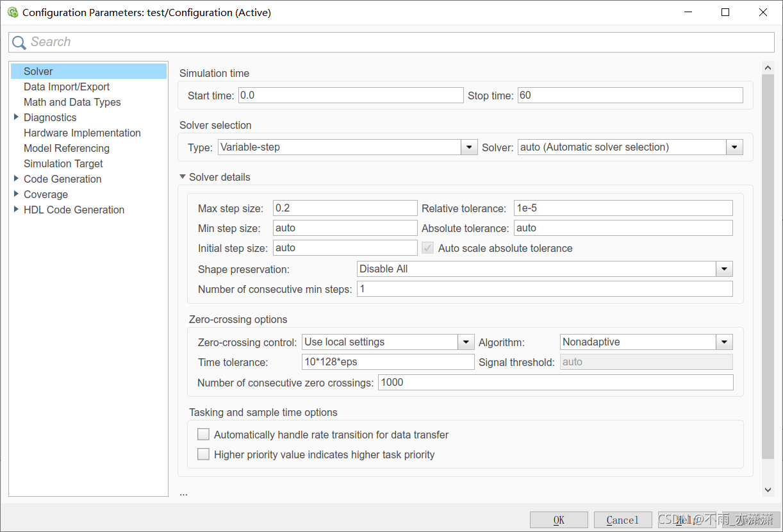Open the Shape preservation dropdown
Viewport: 783px width, 532px height.
[724, 269]
